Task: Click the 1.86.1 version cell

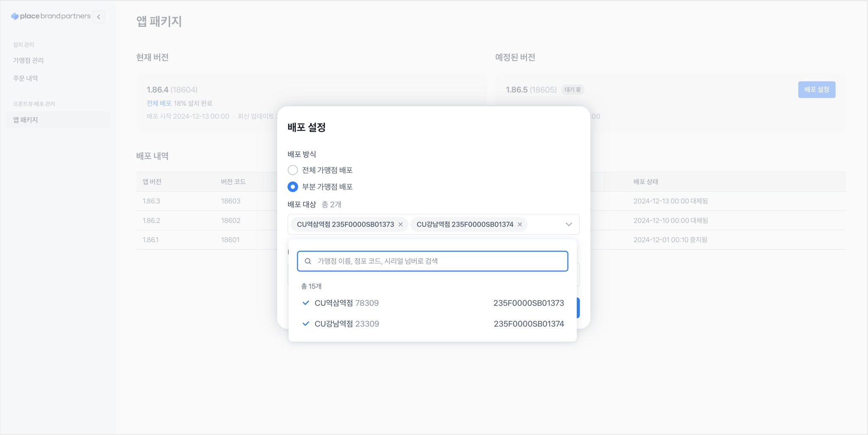Action: pos(150,240)
